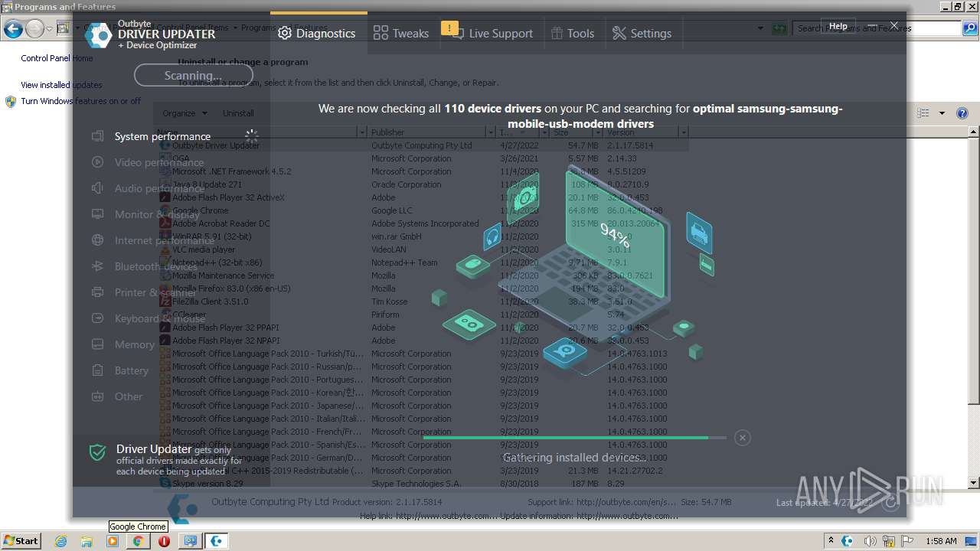This screenshot has width=980, height=551.
Task: Click the vertical scrollbar of the program list
Action: pyautogui.click(x=974, y=306)
